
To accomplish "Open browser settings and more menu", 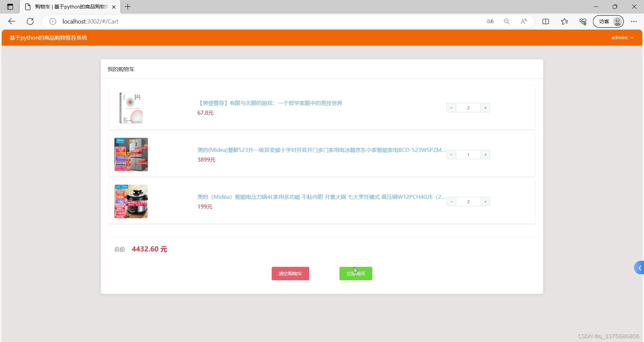I will [x=634, y=21].
